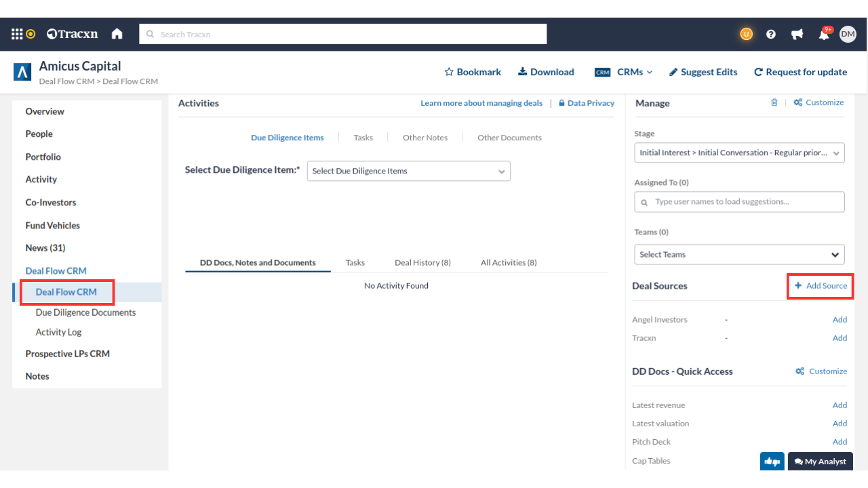The width and height of the screenshot is (868, 488).
Task: Click the thumbs up feedback icon
Action: point(772,462)
